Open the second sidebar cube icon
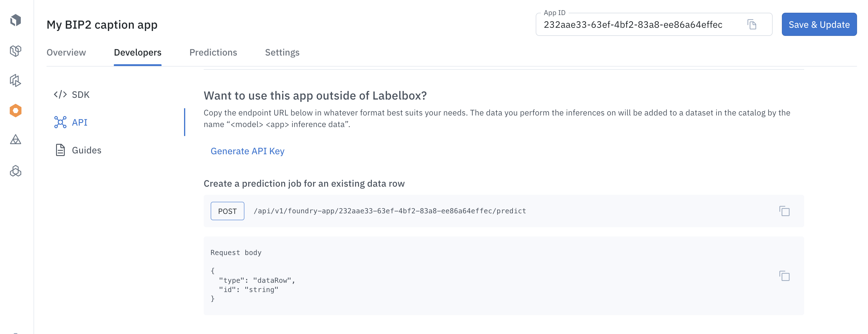This screenshot has width=868, height=334. click(x=16, y=51)
